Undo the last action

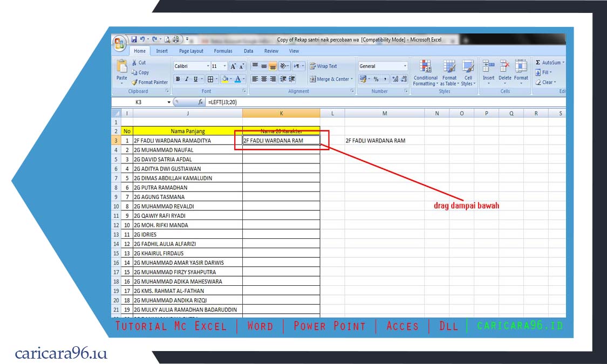[x=142, y=39]
